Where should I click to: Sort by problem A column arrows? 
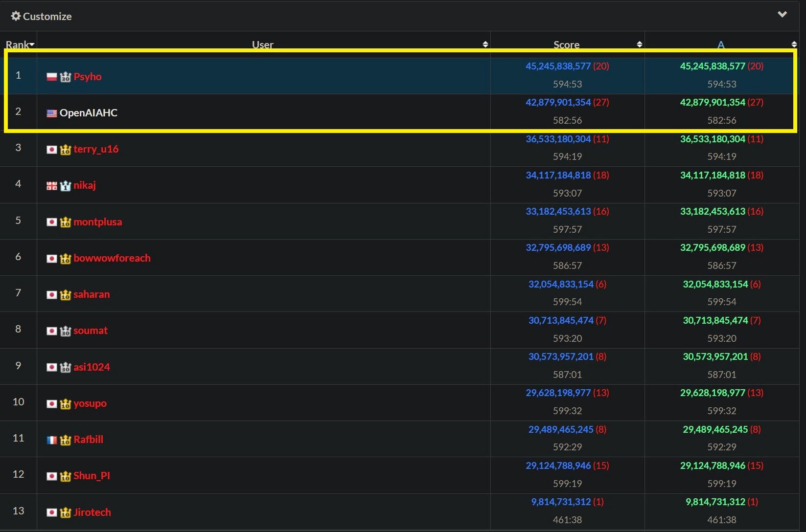tap(794, 44)
